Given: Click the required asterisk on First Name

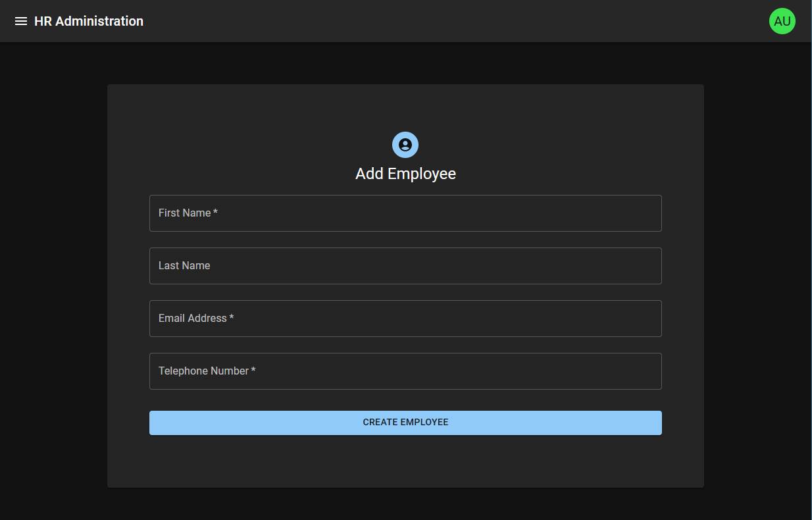Looking at the screenshot, I should (216, 211).
